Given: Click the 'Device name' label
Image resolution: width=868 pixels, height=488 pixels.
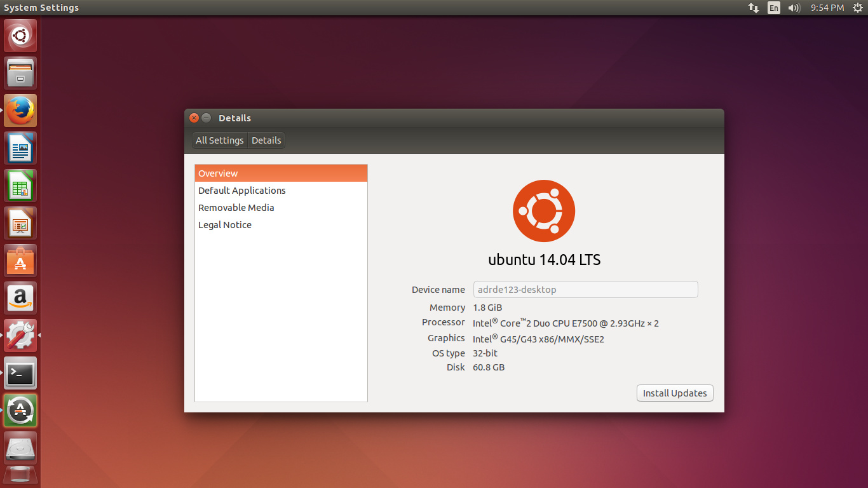Looking at the screenshot, I should click(x=438, y=290).
